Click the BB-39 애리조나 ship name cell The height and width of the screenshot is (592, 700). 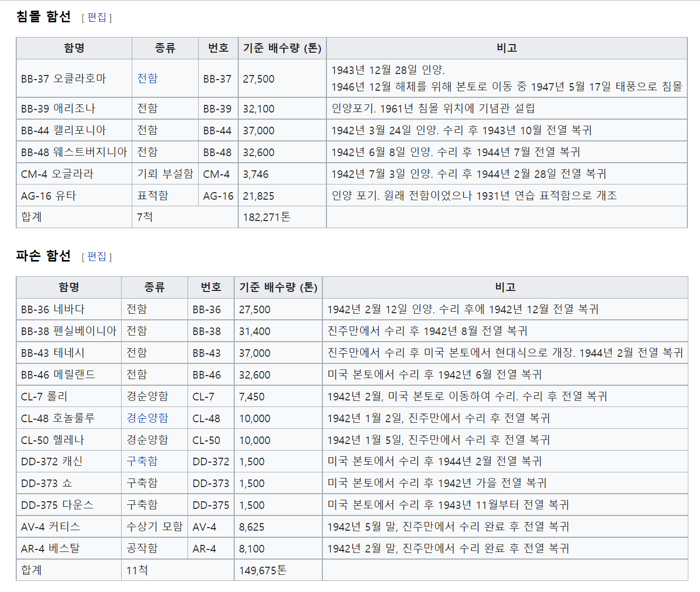74,108
